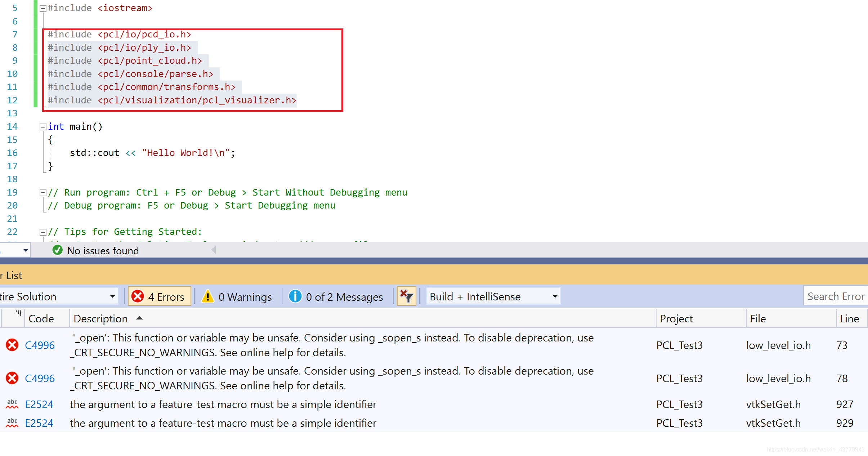Viewport: 868px width, 456px height.
Task: Click the Search Error List input field
Action: pos(835,296)
